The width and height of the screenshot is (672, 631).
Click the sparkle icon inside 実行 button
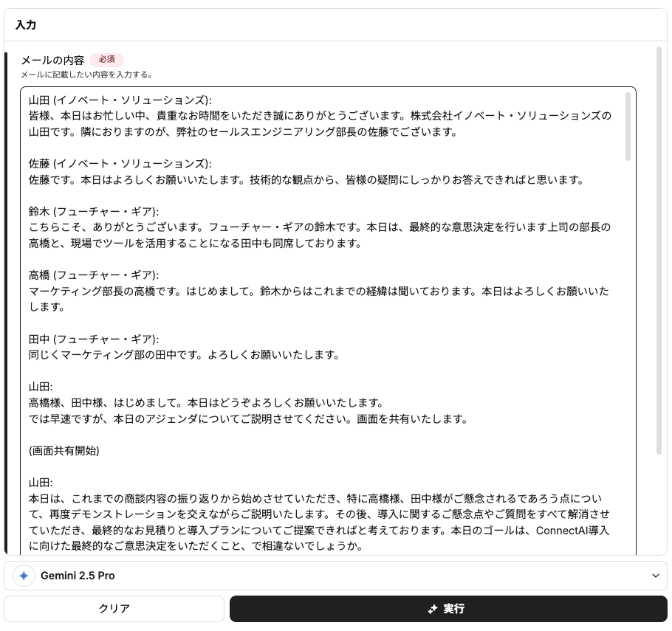click(x=433, y=609)
